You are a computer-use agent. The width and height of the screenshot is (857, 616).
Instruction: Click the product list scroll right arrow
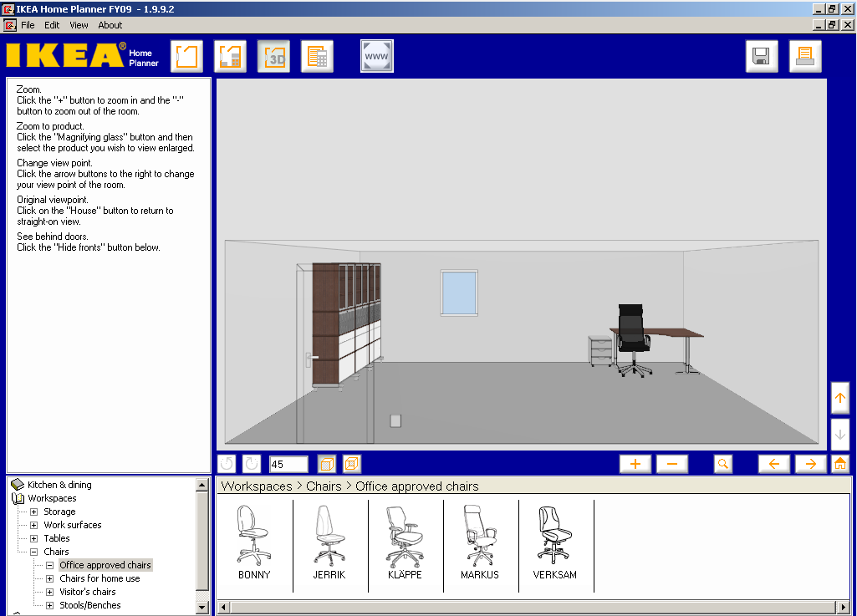click(844, 607)
